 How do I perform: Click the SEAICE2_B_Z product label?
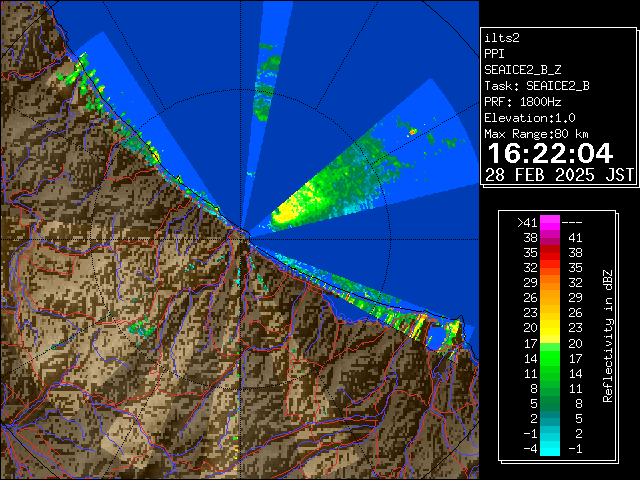tap(522, 70)
